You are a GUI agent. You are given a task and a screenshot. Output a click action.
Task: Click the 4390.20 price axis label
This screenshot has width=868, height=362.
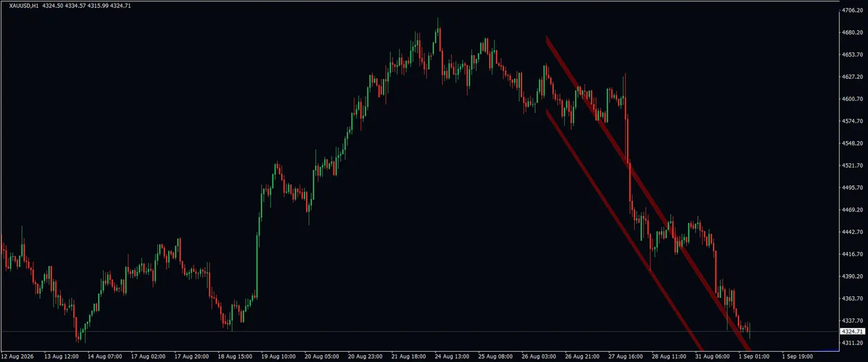tap(852, 276)
